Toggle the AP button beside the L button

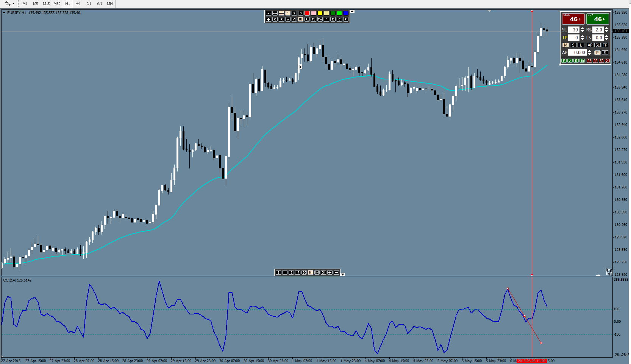point(590,45)
